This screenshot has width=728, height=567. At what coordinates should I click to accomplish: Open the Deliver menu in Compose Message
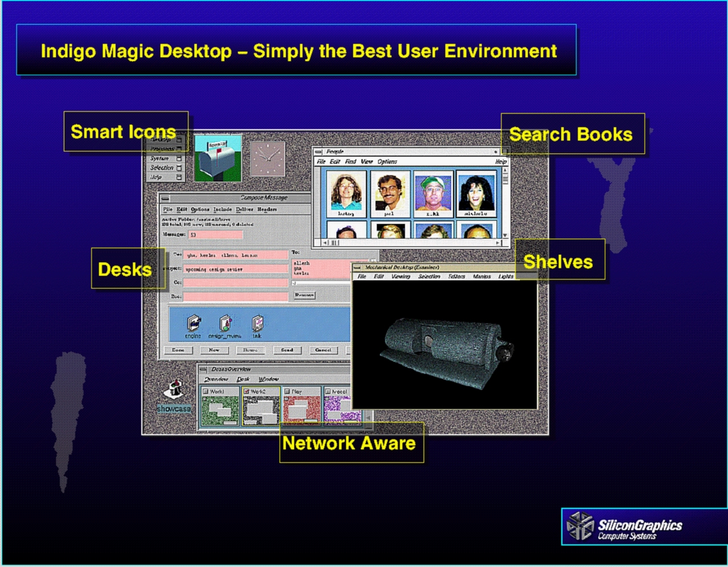tap(245, 210)
